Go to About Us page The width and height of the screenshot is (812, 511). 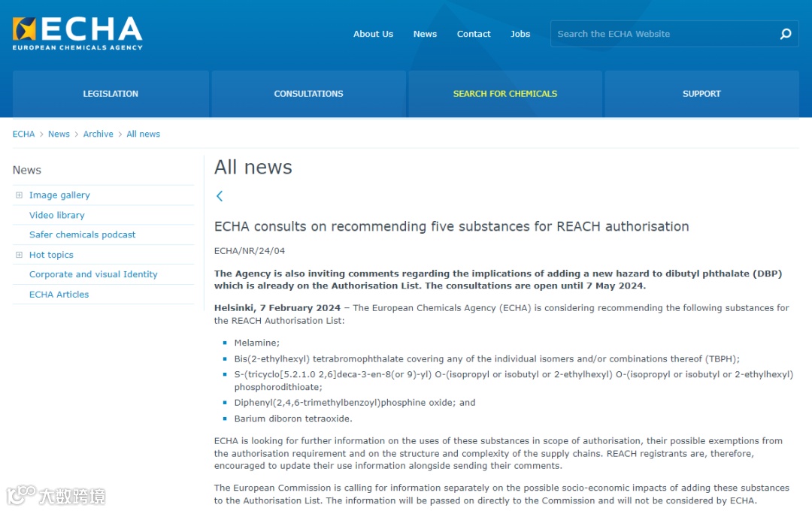[374, 34]
